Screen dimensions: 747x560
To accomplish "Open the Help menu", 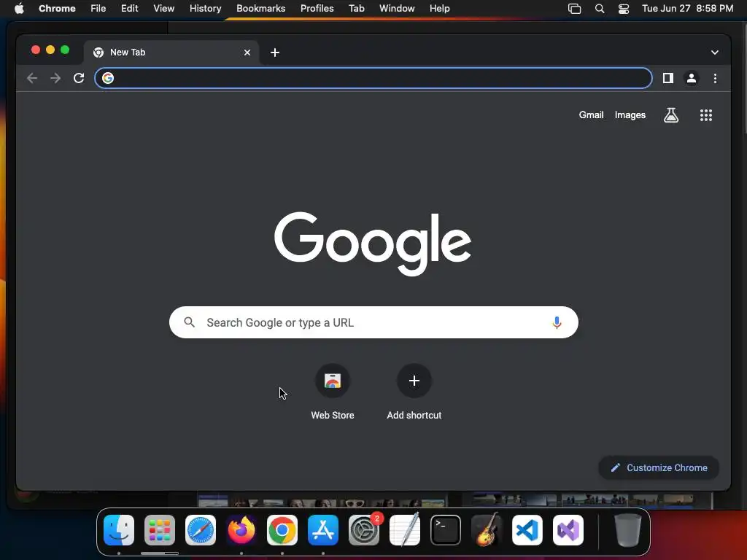I will [x=439, y=9].
